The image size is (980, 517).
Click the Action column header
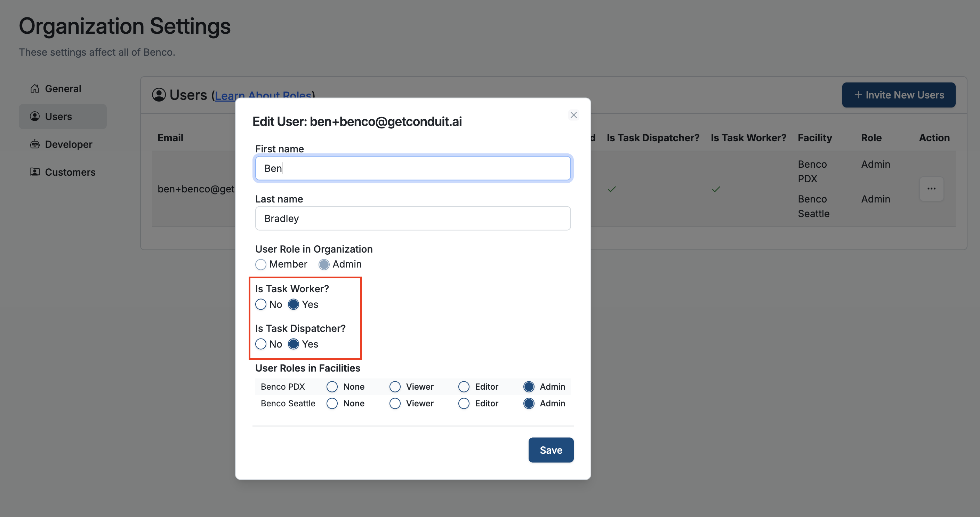(934, 138)
